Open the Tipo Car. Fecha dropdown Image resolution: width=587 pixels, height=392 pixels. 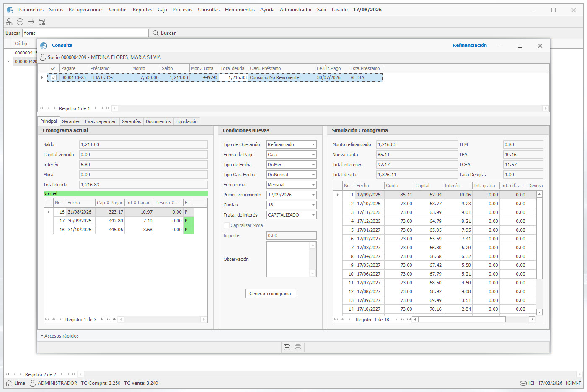[313, 175]
